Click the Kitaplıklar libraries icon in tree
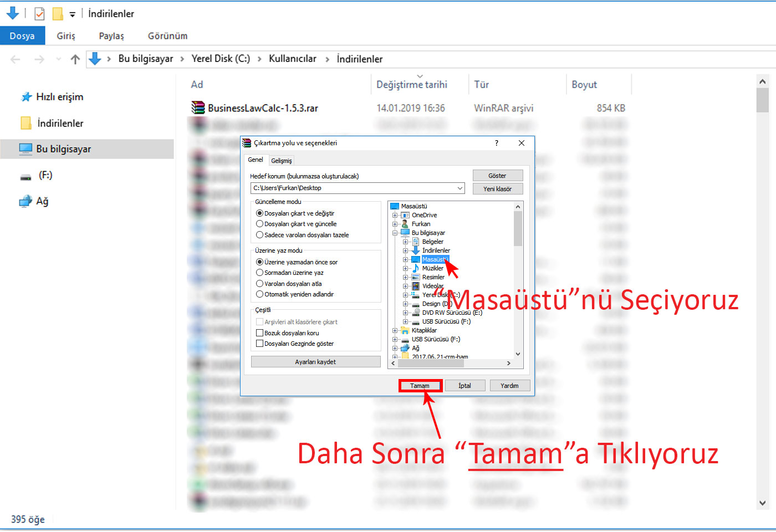This screenshot has width=776, height=532. click(405, 330)
